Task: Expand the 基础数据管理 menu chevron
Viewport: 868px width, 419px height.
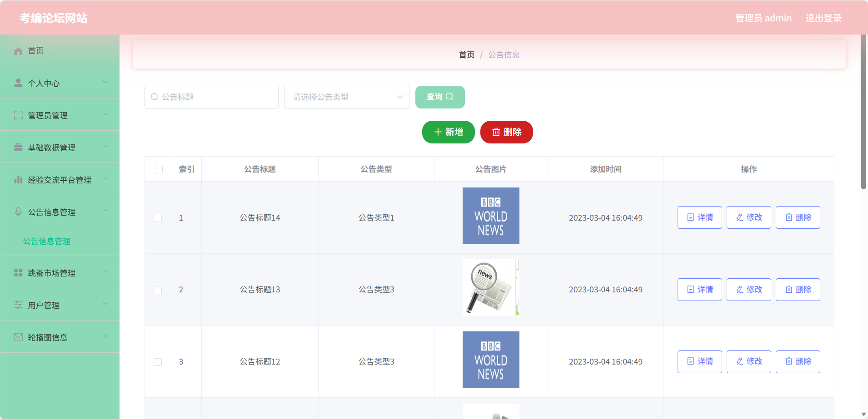Action: click(105, 146)
